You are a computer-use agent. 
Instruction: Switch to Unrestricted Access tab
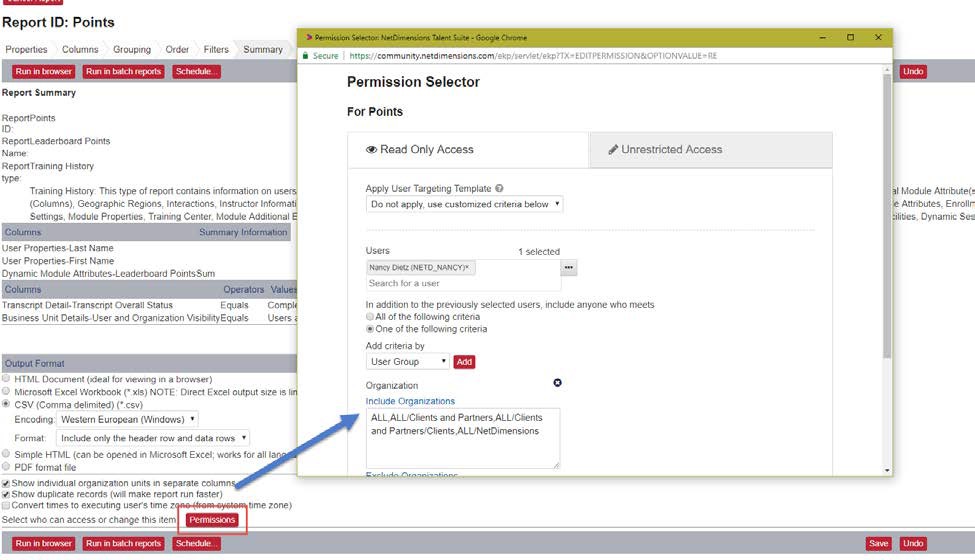(x=711, y=150)
